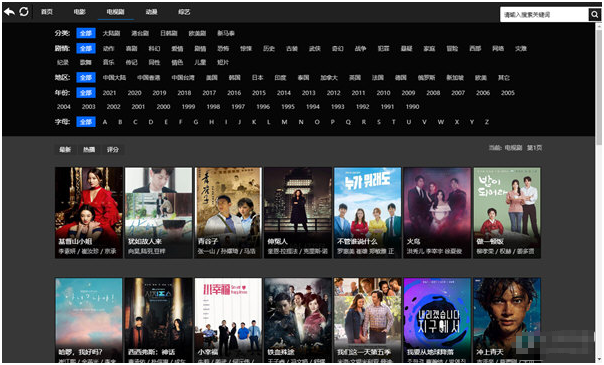604x365 pixels.
Task: Open the 小幸福 series poster
Action: click(x=228, y=320)
